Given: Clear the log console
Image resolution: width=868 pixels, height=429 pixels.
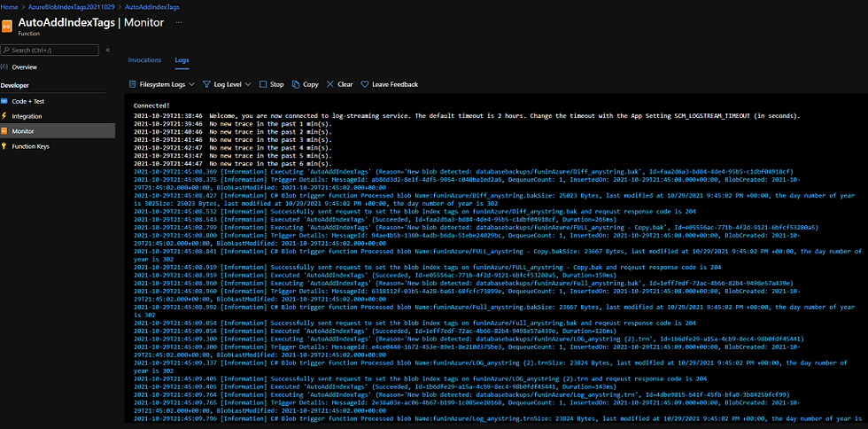Looking at the screenshot, I should tap(339, 84).
